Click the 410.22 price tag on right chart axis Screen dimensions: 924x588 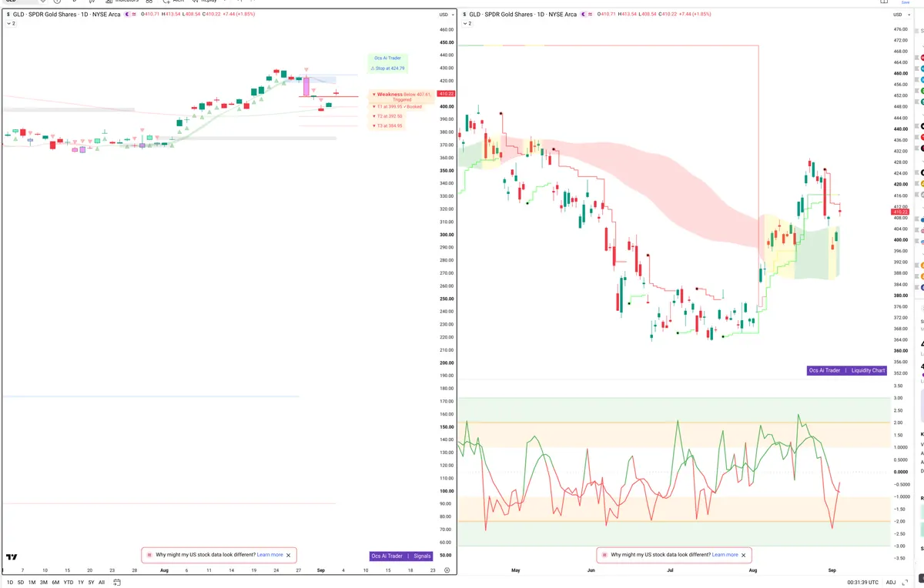tap(900, 212)
